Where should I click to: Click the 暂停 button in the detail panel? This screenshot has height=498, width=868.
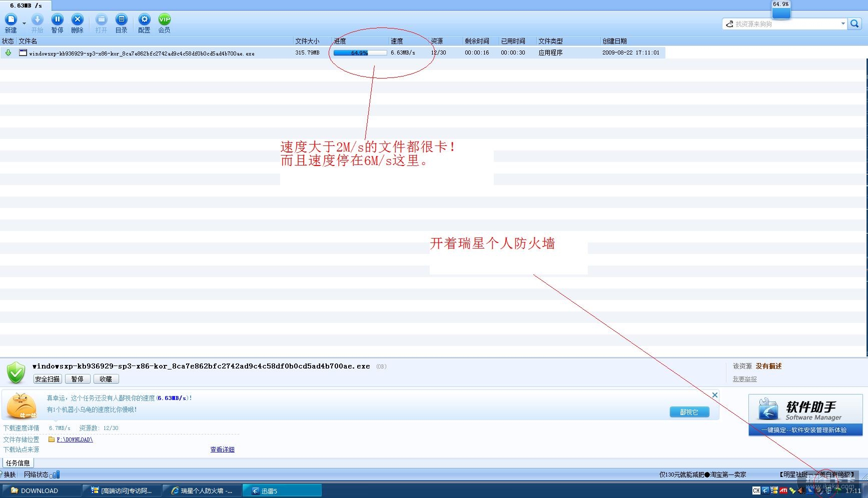pyautogui.click(x=78, y=379)
